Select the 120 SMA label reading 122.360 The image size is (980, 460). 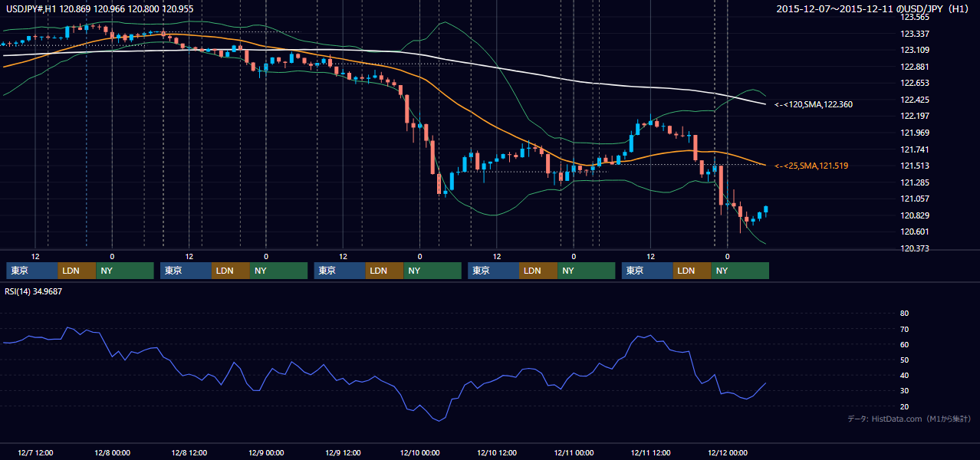point(813,104)
